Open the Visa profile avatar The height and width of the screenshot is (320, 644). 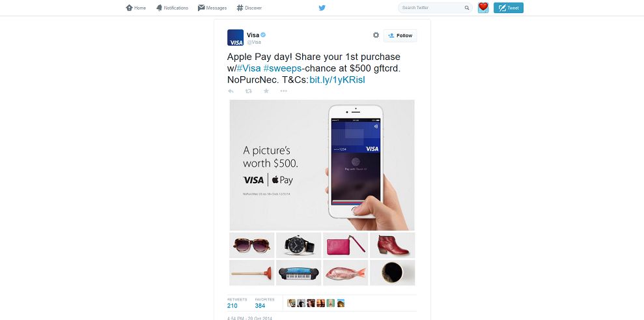click(x=235, y=37)
